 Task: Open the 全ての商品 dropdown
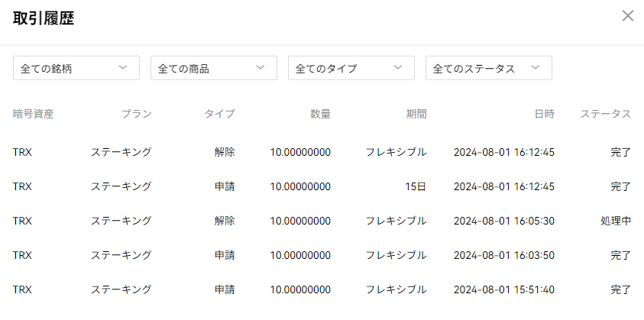214,68
